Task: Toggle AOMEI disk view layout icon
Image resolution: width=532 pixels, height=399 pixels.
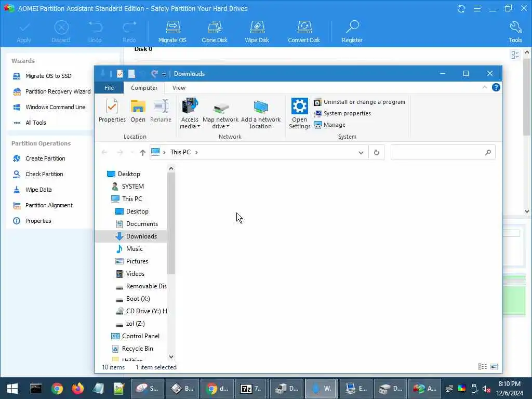Action: click(515, 55)
